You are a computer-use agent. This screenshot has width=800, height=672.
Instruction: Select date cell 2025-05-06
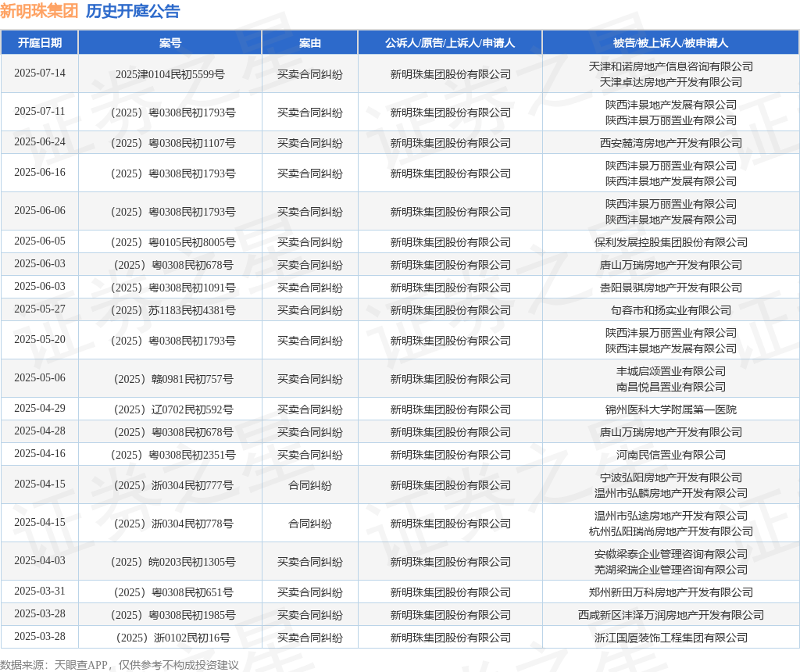(40, 377)
